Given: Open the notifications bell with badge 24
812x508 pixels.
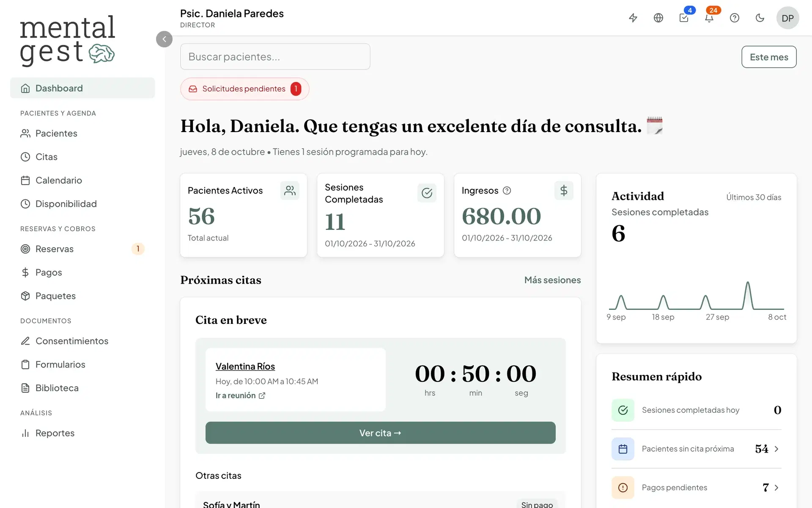Looking at the screenshot, I should [x=709, y=18].
